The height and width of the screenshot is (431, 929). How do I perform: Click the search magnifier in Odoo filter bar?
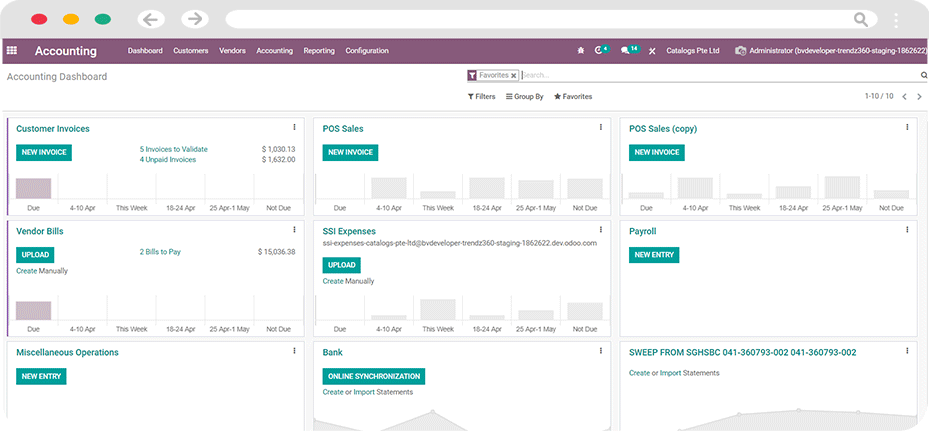point(924,75)
